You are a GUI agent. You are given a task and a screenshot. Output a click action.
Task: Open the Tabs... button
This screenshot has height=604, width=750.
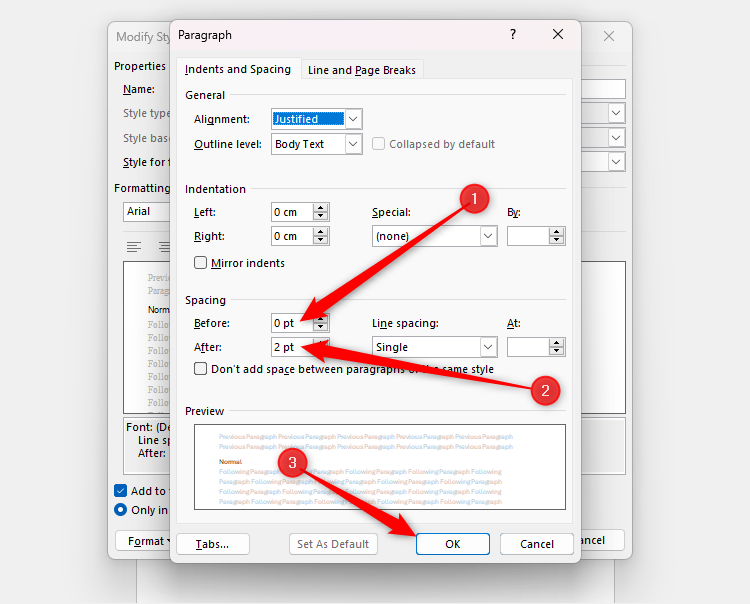[x=212, y=544]
